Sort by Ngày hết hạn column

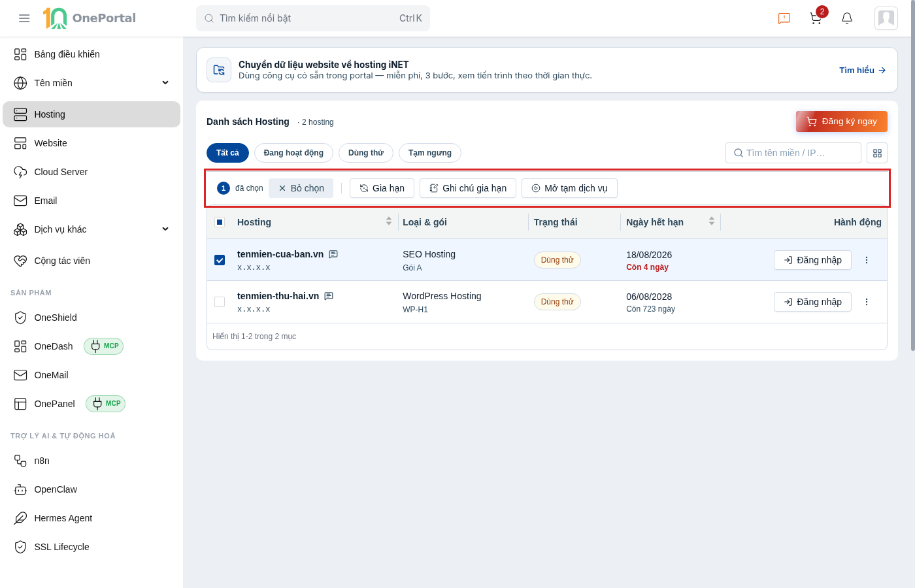click(x=712, y=221)
